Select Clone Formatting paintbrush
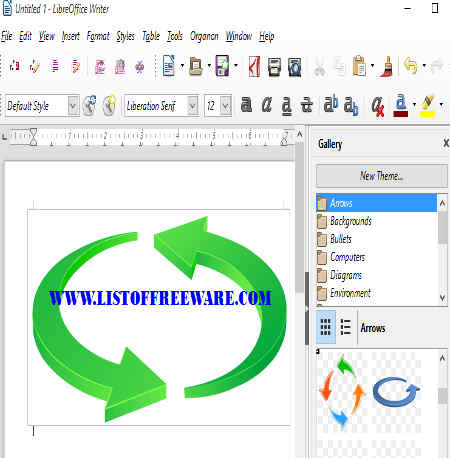This screenshot has width=450, height=458. coord(386,66)
